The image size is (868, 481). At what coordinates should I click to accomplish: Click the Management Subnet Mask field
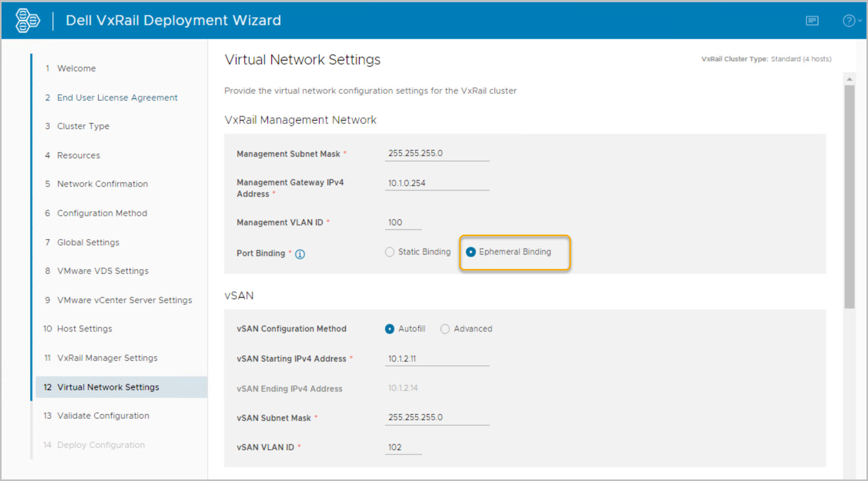[437, 153]
